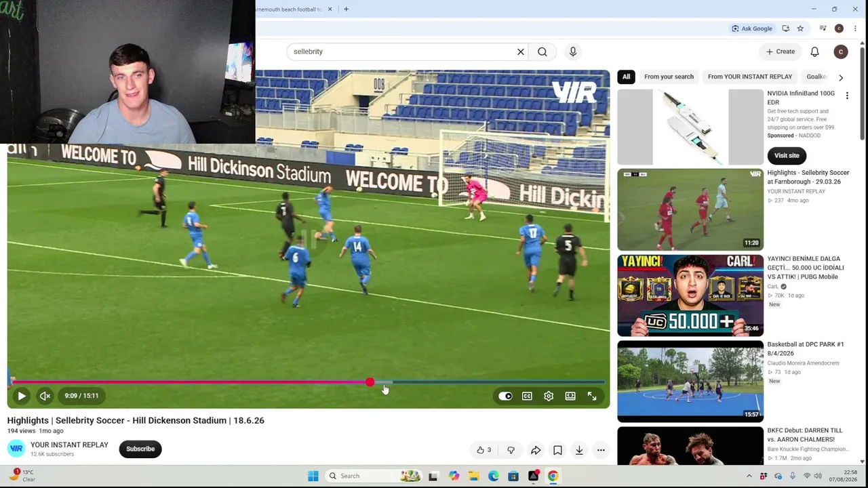This screenshot has height=488, width=868.
Task: Like the video with the thumbs-up button
Action: tap(484, 450)
